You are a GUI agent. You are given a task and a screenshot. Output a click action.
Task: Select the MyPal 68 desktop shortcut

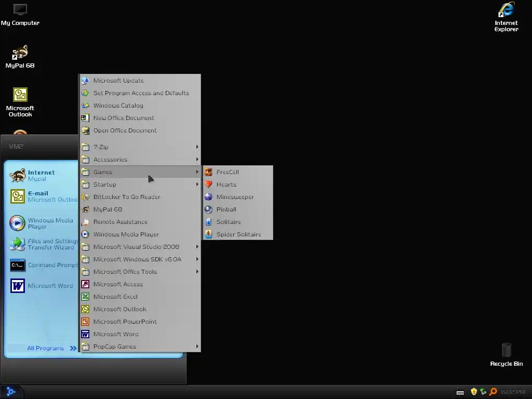20,57
